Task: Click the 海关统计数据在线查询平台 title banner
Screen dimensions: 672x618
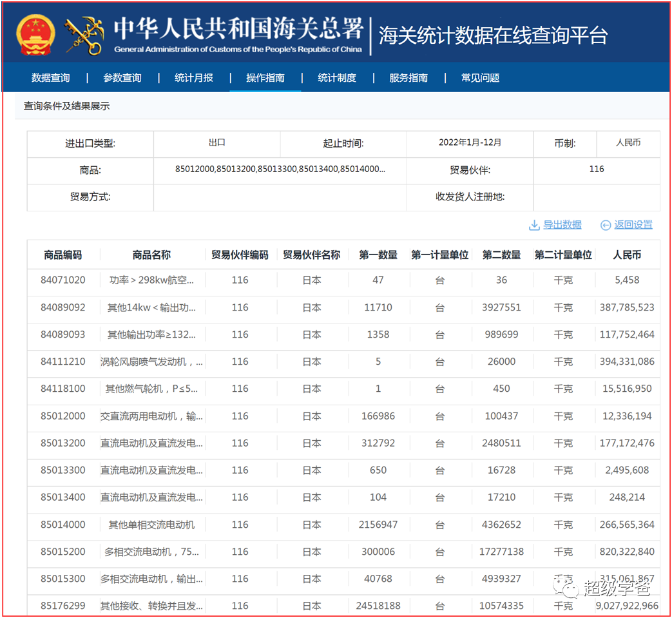Action: 494,35
